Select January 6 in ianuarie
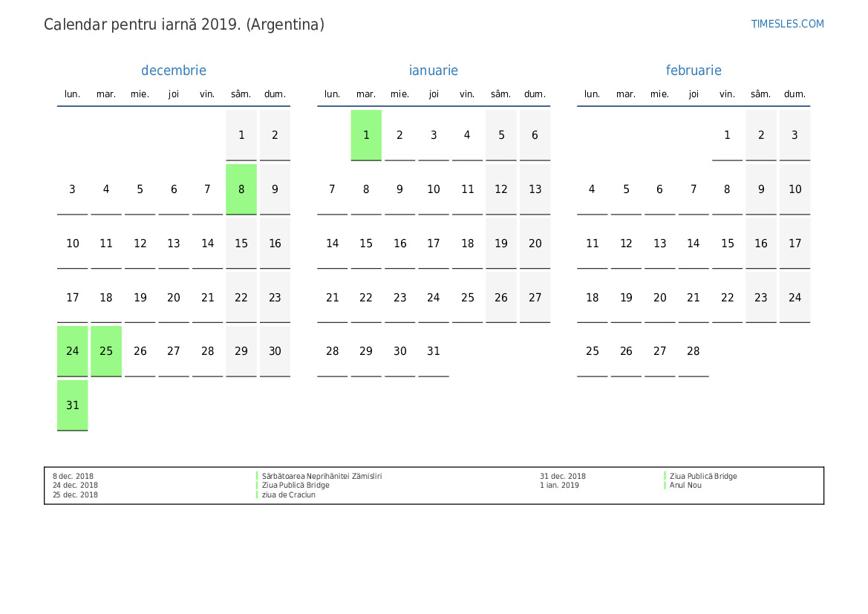 pyautogui.click(x=535, y=135)
